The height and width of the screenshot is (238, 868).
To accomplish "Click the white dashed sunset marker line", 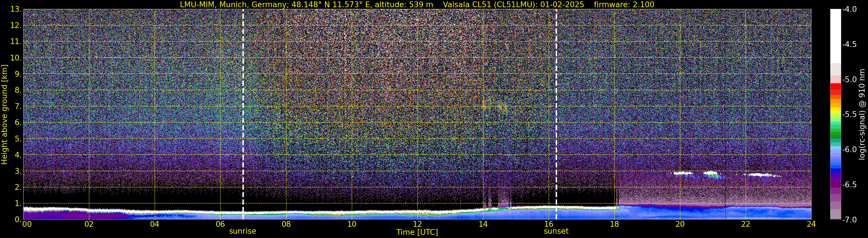I will coord(556,114).
